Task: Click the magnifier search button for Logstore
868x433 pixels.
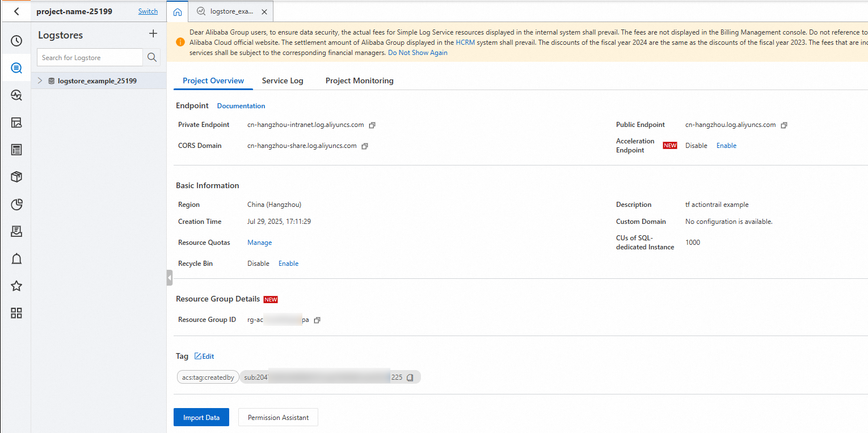Action: 151,57
